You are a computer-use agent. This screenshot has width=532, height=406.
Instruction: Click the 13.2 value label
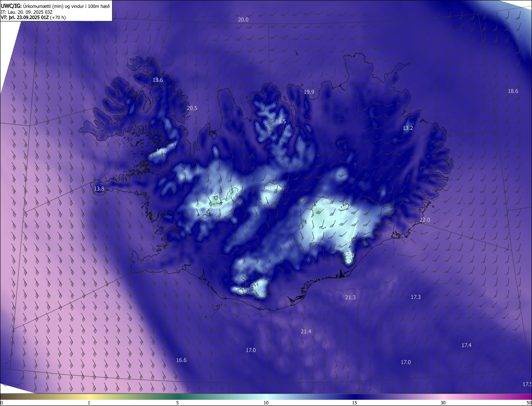[x=408, y=128]
